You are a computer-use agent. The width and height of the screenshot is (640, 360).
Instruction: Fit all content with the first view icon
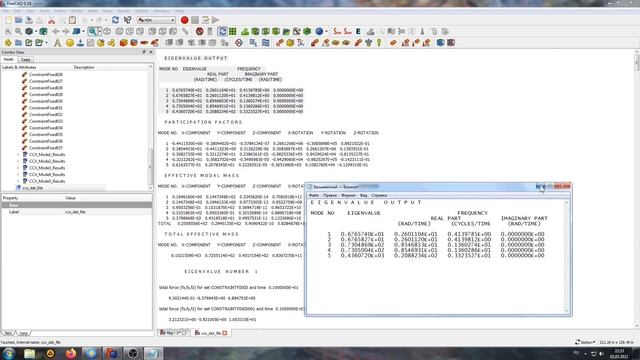[8, 31]
